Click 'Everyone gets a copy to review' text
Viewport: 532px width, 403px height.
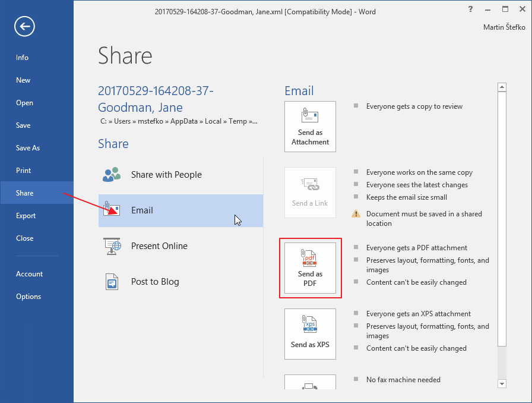tap(414, 106)
